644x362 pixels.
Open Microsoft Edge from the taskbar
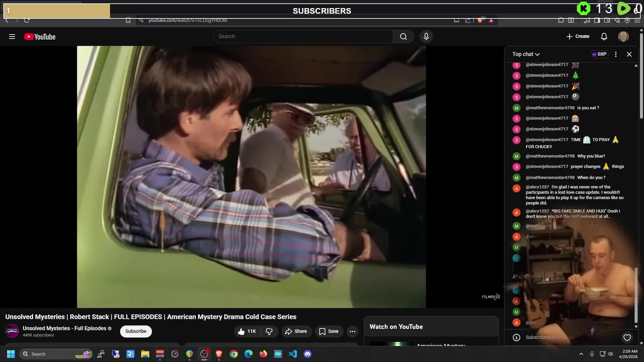(249, 354)
